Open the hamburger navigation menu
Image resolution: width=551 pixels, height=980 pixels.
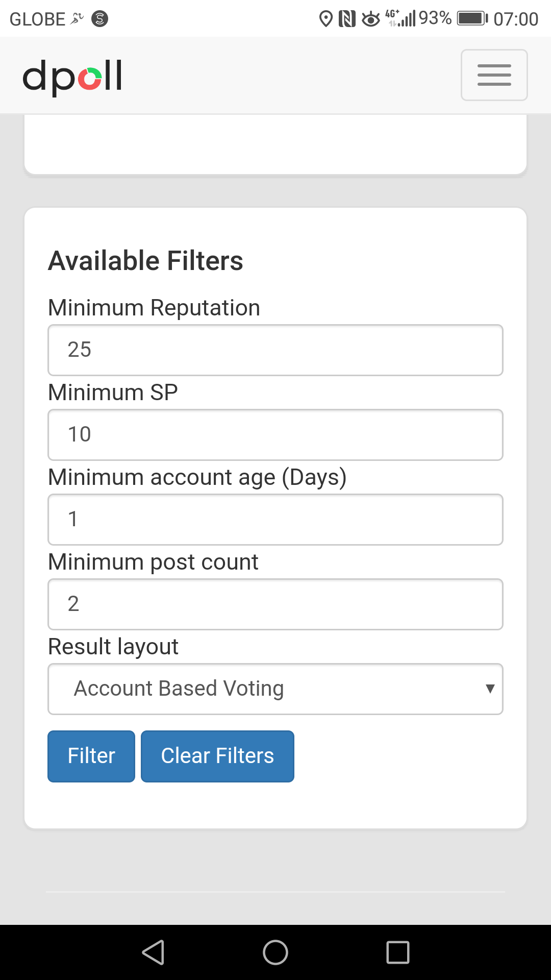[494, 75]
